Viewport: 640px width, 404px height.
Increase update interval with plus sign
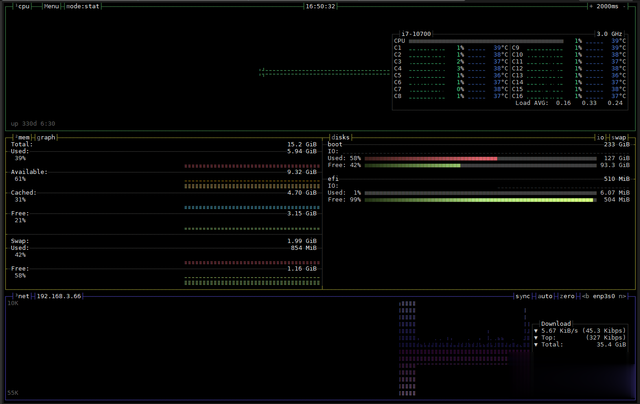[x=591, y=7]
